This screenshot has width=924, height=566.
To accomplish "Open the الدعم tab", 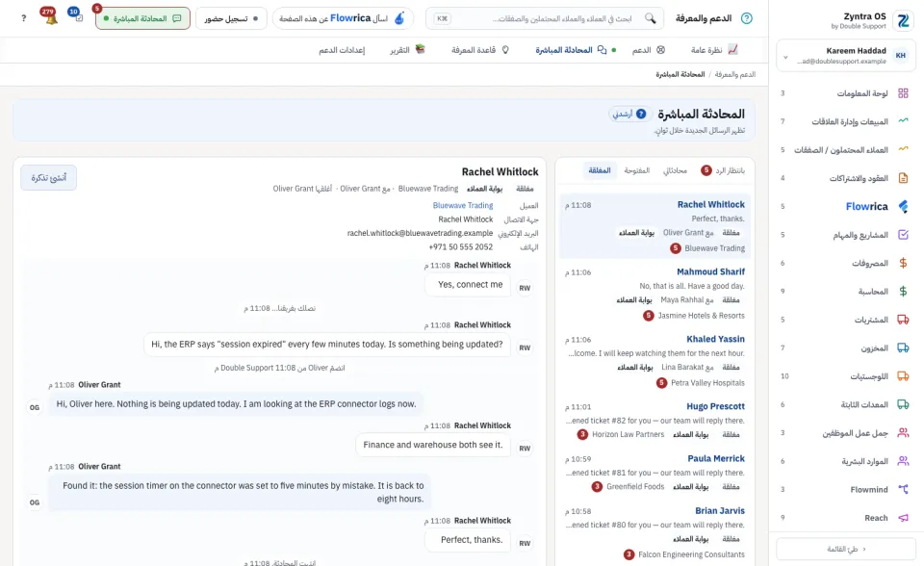I will 648,50.
